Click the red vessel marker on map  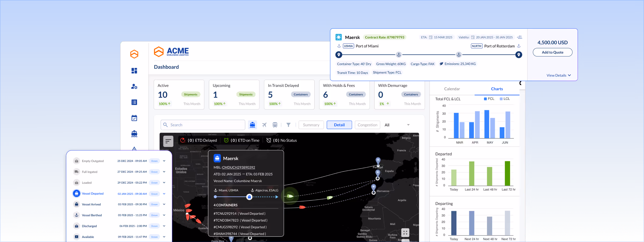[x=302, y=207]
